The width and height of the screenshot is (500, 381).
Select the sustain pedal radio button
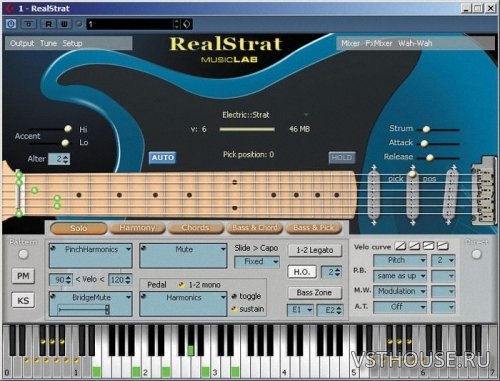click(234, 309)
